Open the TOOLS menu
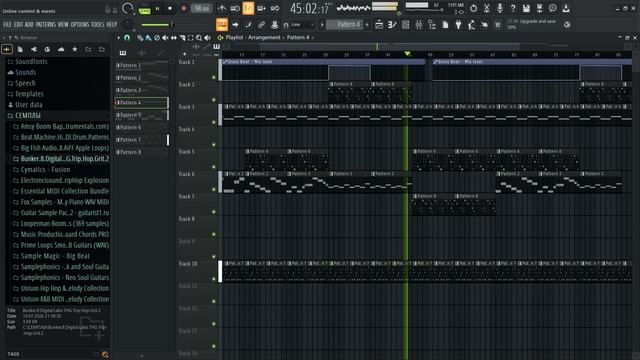The image size is (640, 360). tap(98, 24)
